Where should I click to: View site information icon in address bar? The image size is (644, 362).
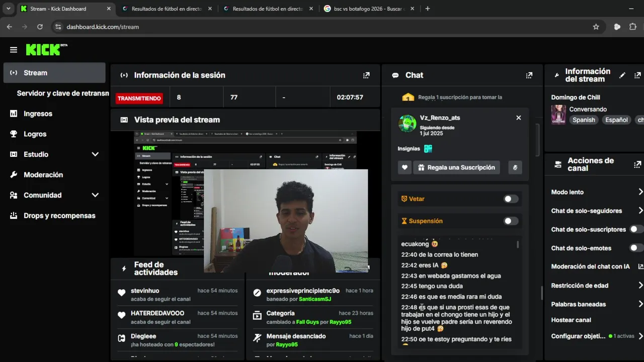click(x=58, y=27)
